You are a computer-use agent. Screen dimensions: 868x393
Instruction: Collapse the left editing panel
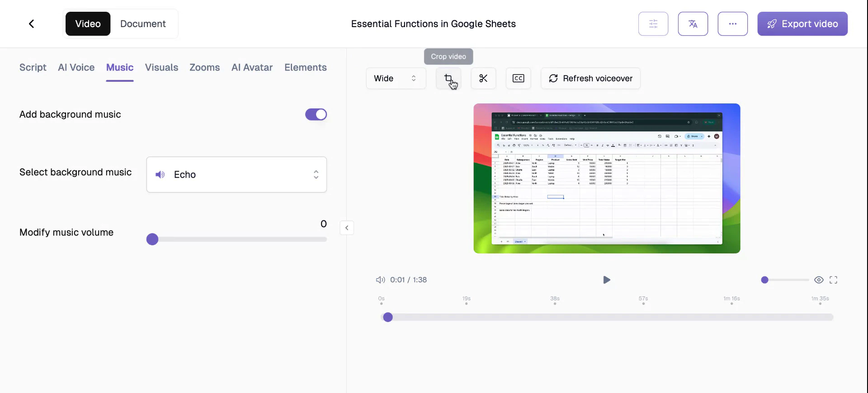point(347,228)
